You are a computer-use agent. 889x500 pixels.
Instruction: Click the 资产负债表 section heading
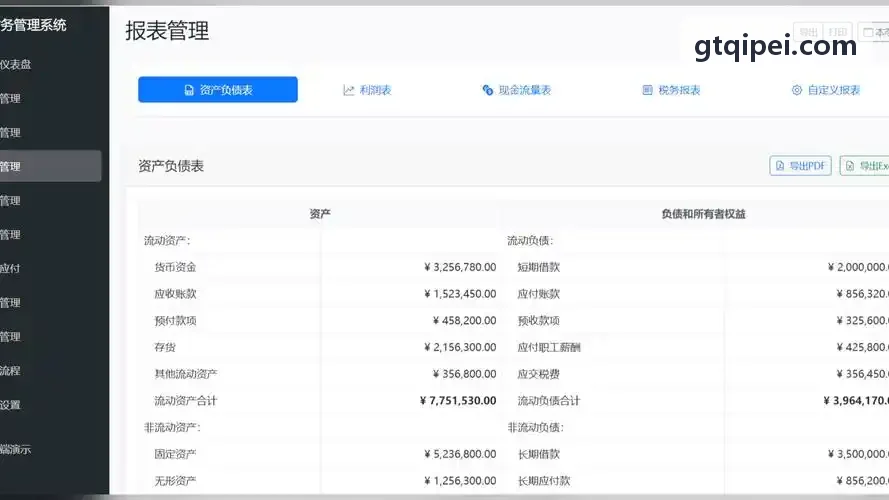click(x=171, y=166)
